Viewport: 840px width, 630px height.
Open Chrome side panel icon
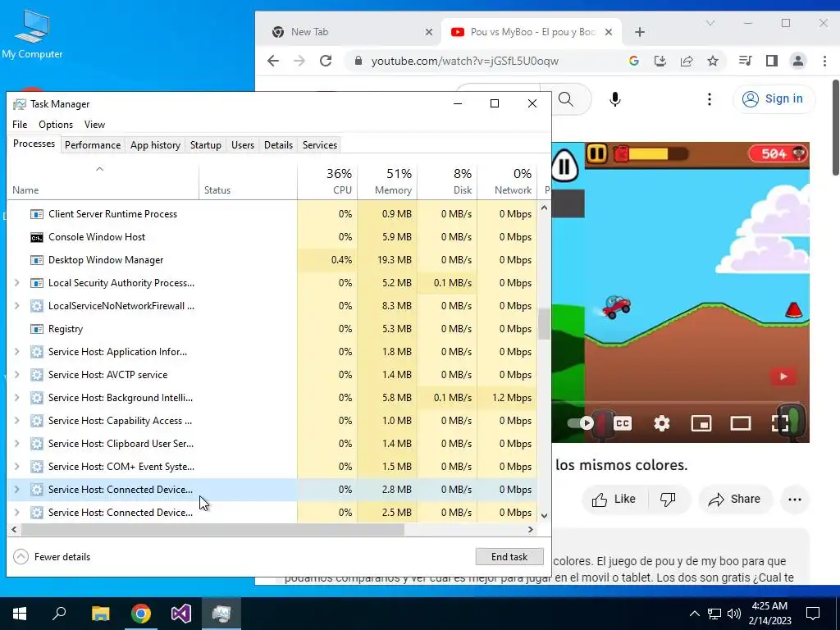(771, 61)
